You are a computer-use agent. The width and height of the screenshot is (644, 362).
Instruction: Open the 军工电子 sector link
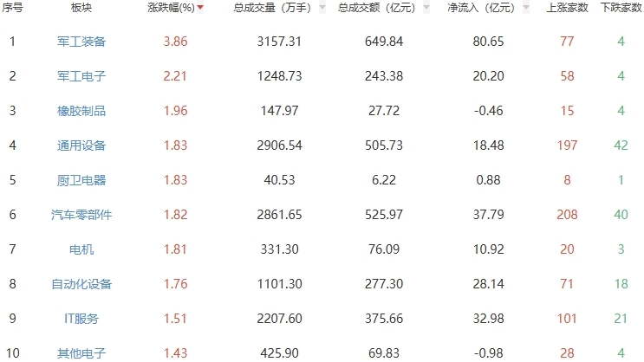click(x=81, y=76)
